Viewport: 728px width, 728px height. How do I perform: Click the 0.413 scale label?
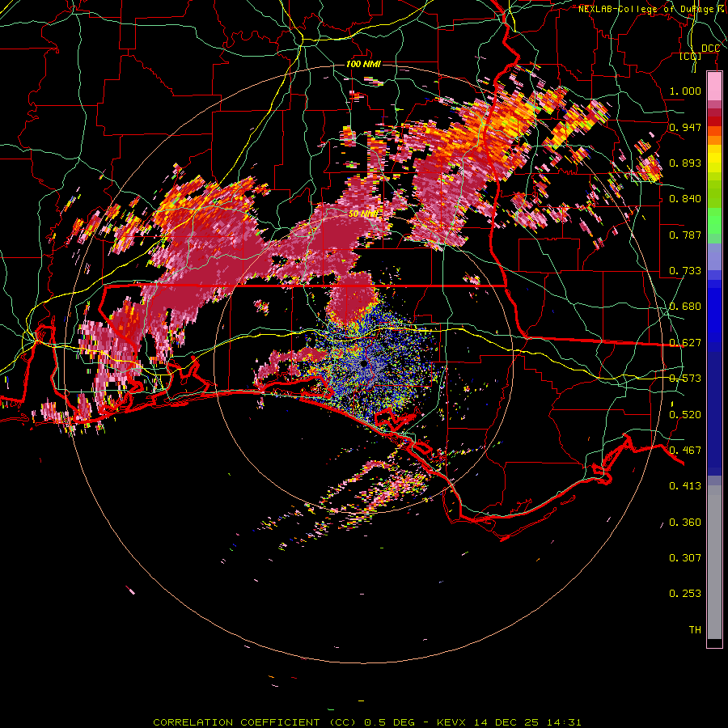pyautogui.click(x=685, y=486)
